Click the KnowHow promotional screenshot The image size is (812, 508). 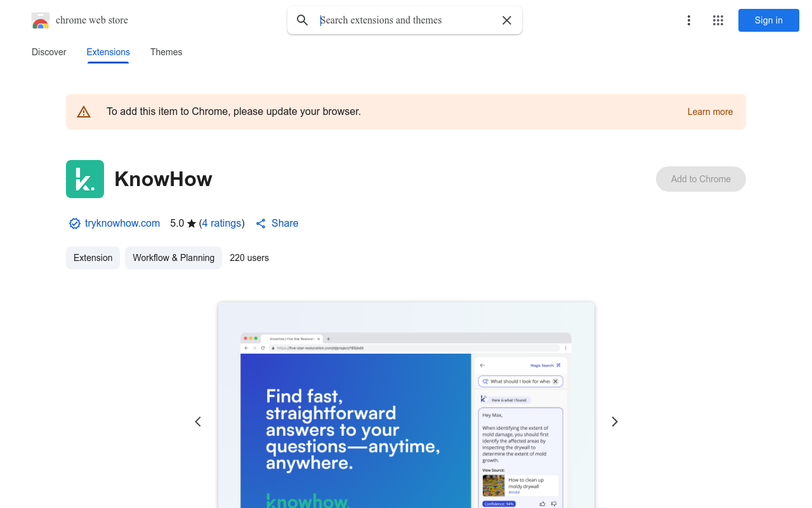tap(406, 405)
